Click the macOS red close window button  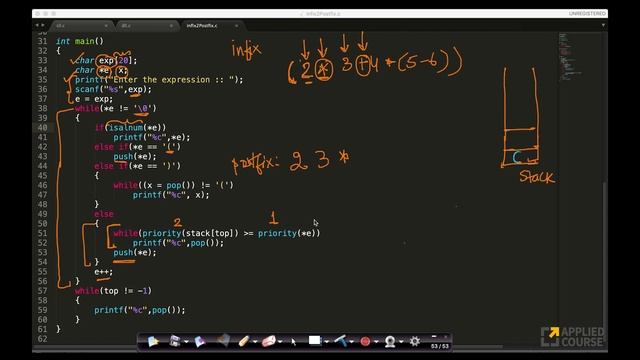[38, 13]
